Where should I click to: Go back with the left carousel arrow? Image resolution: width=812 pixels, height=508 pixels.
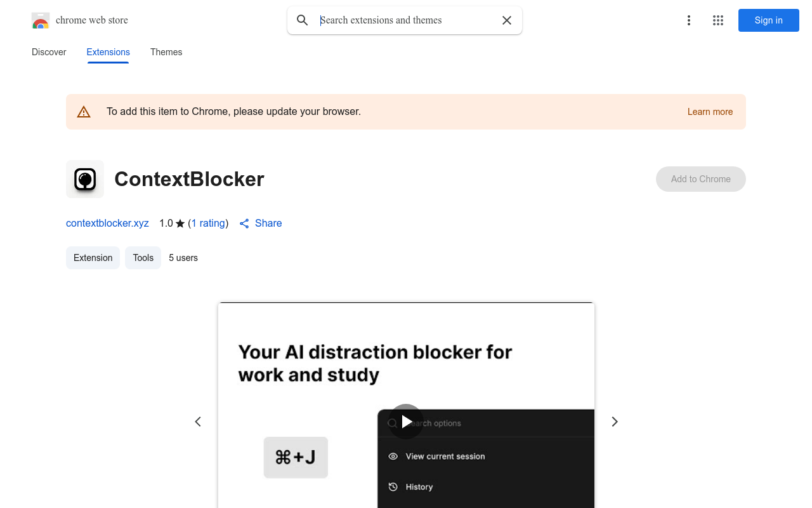click(x=198, y=421)
